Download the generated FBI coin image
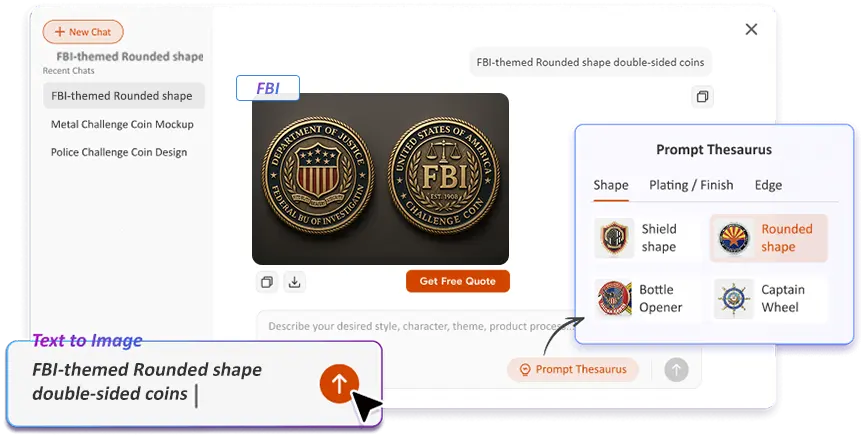The width and height of the screenshot is (863, 438). coord(294,282)
